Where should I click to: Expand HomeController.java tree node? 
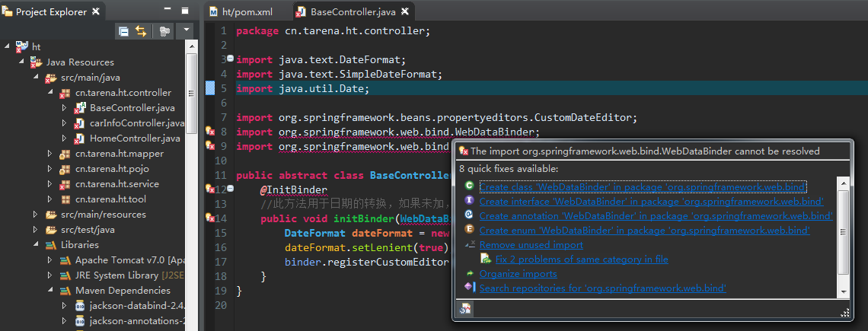[x=64, y=138]
